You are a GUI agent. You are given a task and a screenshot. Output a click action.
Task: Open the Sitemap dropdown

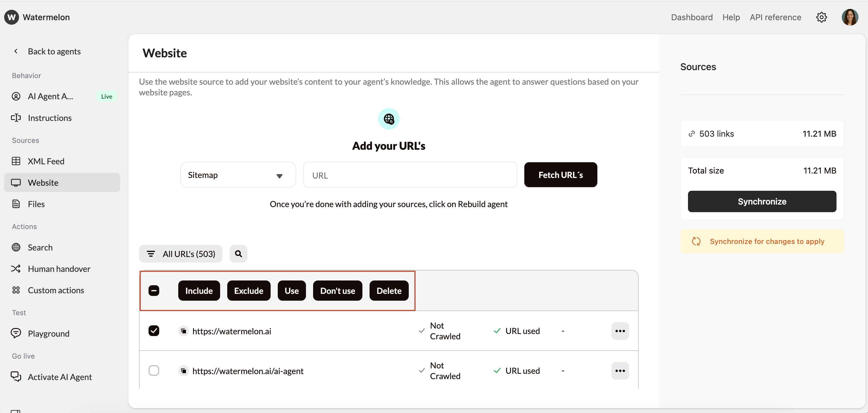[x=238, y=175]
